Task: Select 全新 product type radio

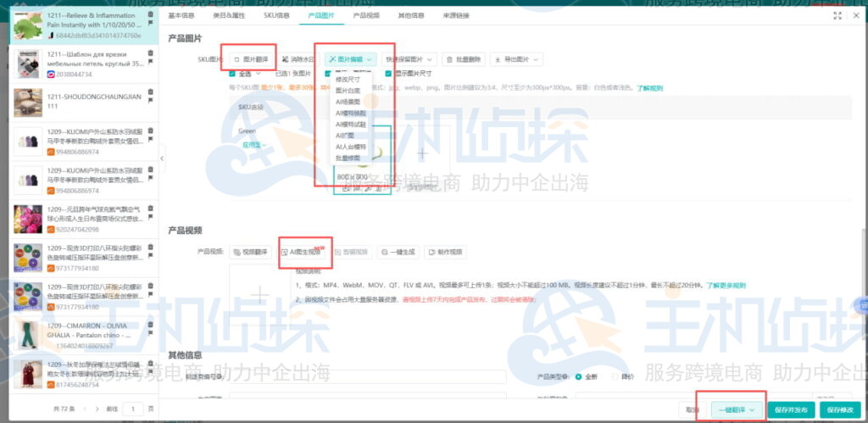Action: tap(578, 376)
